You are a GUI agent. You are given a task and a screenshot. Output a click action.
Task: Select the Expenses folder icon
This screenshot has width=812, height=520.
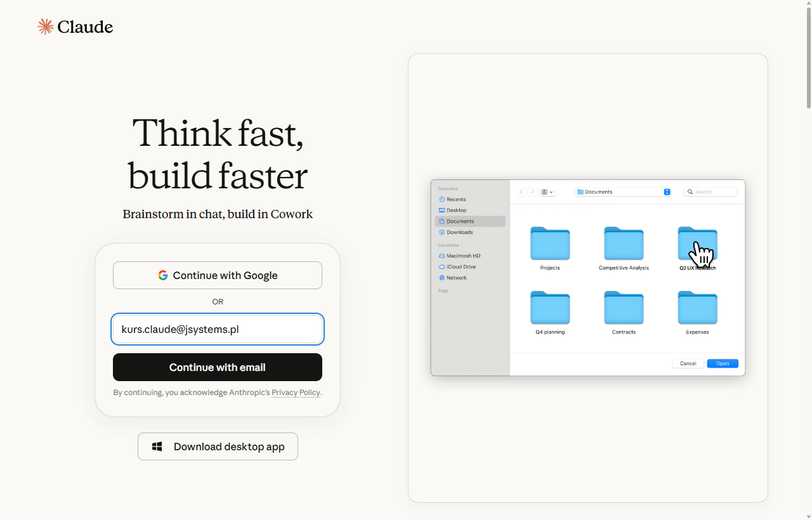tap(697, 308)
